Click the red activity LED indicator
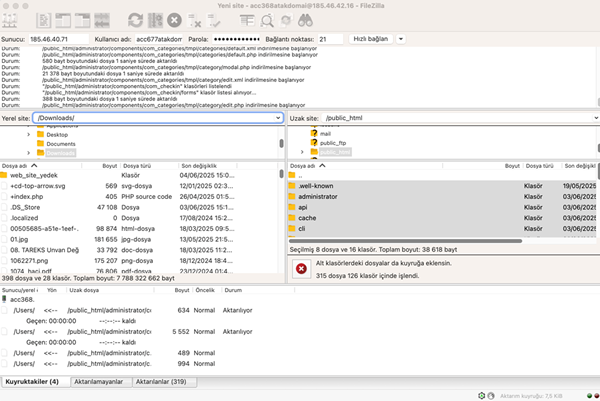This screenshot has width=600, height=401. 596,396
